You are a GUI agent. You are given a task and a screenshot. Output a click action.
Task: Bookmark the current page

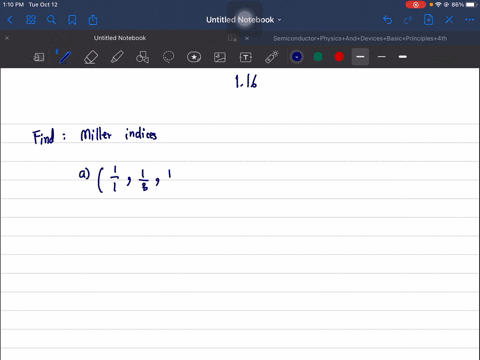point(72,20)
